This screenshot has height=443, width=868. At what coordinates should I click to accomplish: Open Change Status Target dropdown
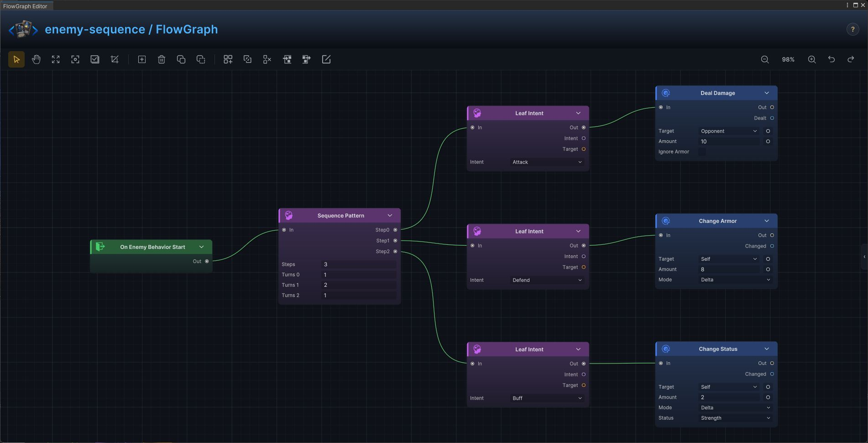pyautogui.click(x=729, y=387)
